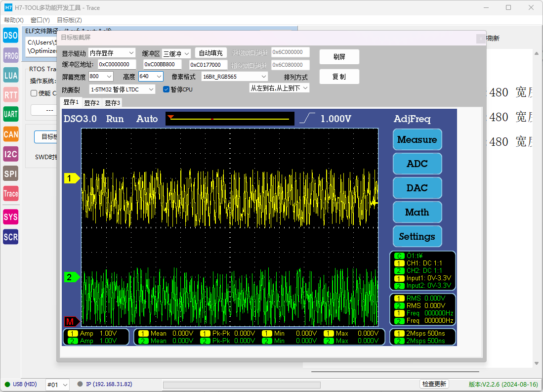The image size is (543, 392).
Task: Open the 像素格式 16Bit_RGB565 dropdown
Action: tap(235, 77)
